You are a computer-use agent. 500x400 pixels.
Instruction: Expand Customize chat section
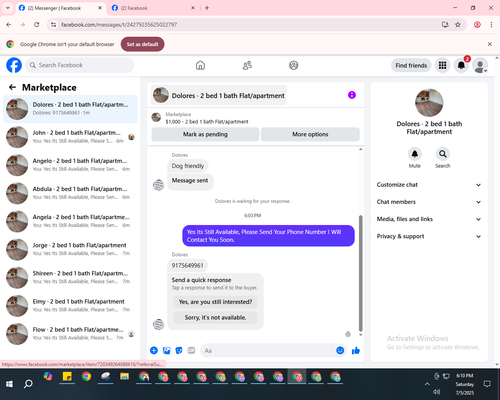(429, 185)
